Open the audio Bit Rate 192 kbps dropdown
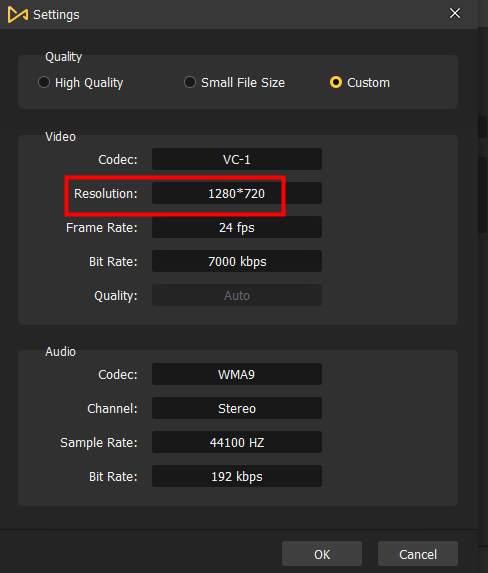The width and height of the screenshot is (488, 573). [x=237, y=476]
